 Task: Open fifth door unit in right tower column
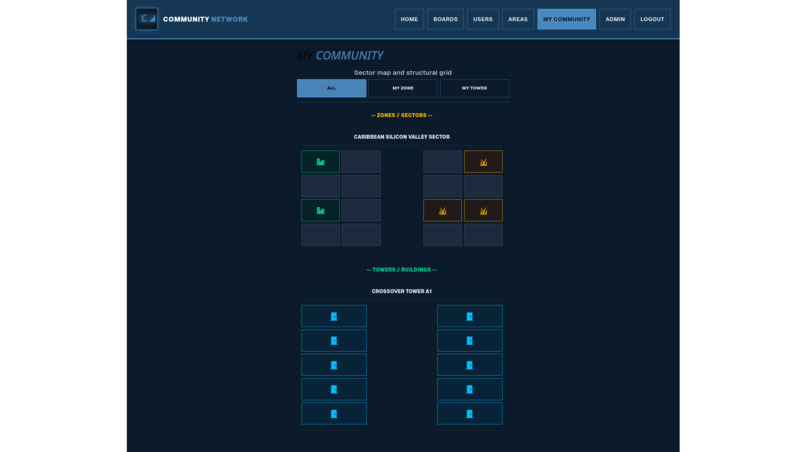pos(469,413)
